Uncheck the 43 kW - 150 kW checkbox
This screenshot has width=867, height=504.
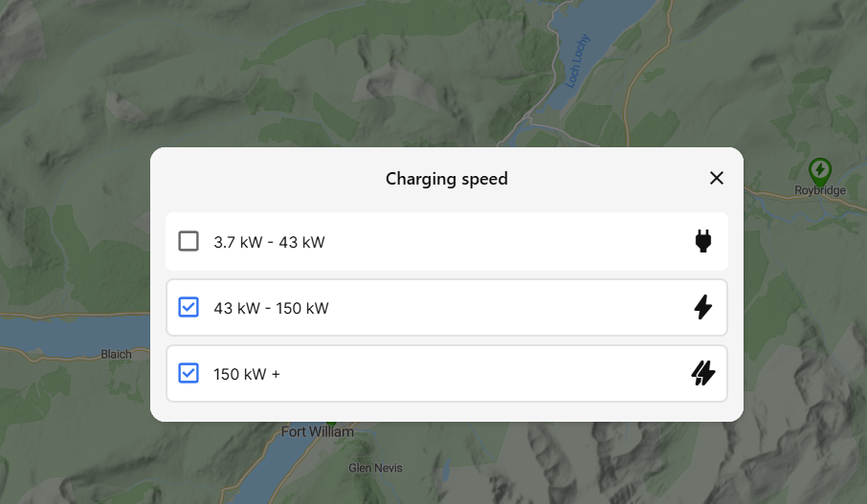189,307
